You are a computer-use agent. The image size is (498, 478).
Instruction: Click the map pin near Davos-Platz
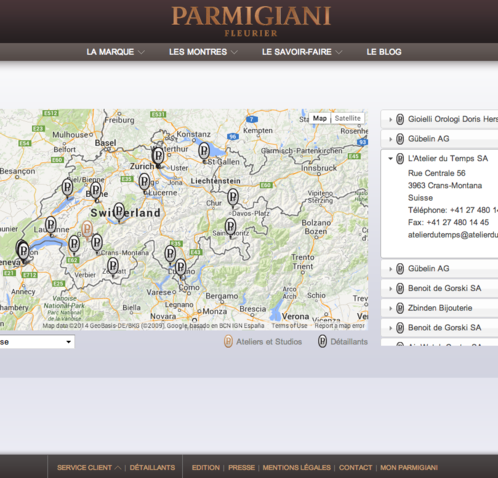[x=233, y=199]
